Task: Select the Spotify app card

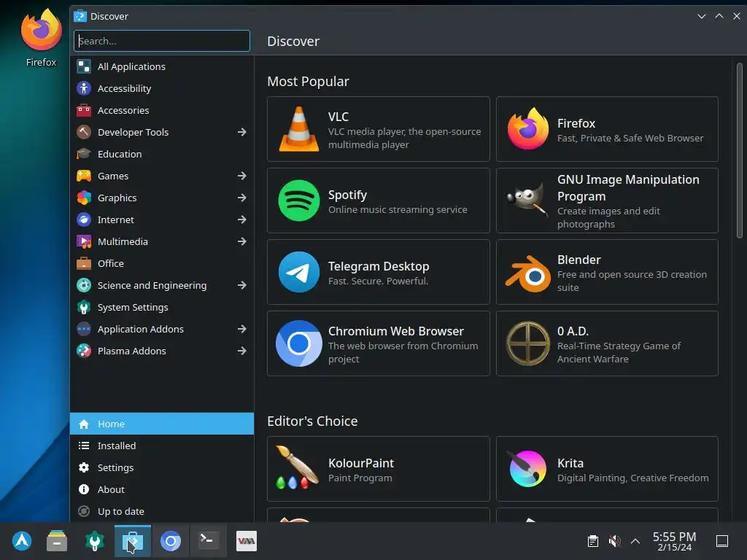Action: point(379,201)
